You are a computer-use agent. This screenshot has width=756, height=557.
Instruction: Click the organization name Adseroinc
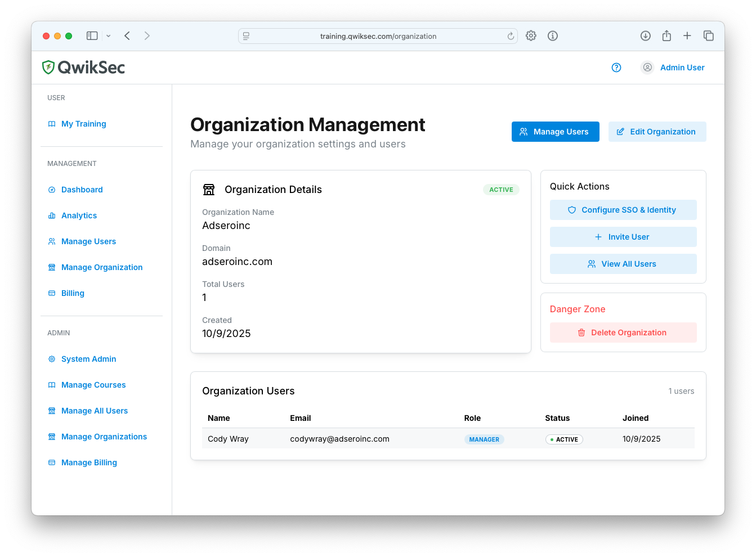[x=226, y=226]
